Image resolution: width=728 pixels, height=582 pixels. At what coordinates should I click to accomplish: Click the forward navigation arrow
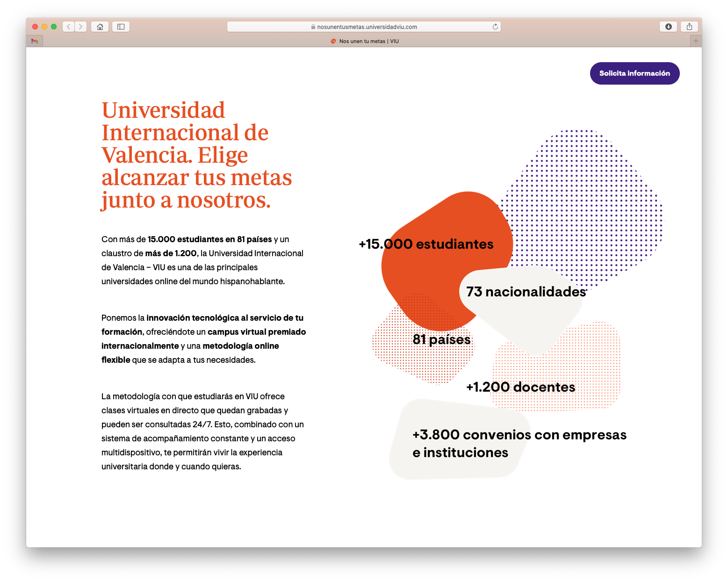[80, 27]
